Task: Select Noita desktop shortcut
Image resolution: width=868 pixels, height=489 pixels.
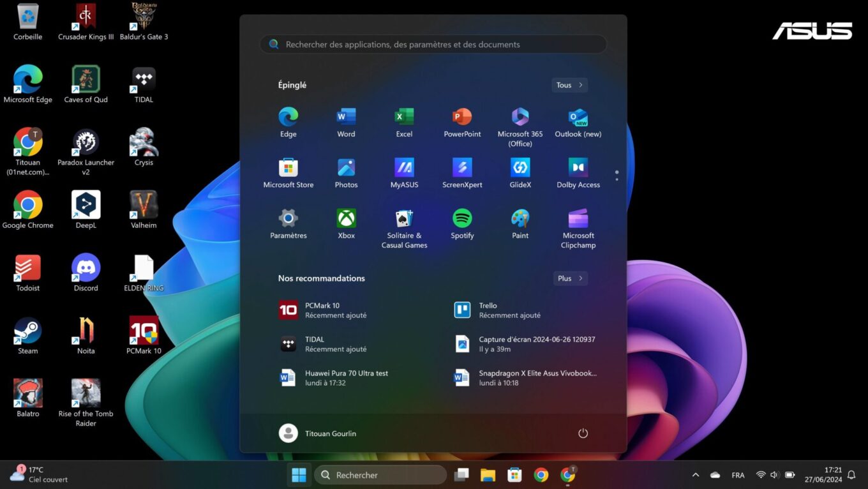Action: tap(86, 336)
